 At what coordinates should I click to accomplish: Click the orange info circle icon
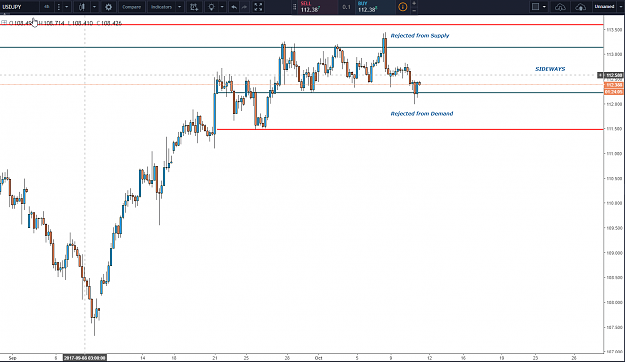click(403, 7)
